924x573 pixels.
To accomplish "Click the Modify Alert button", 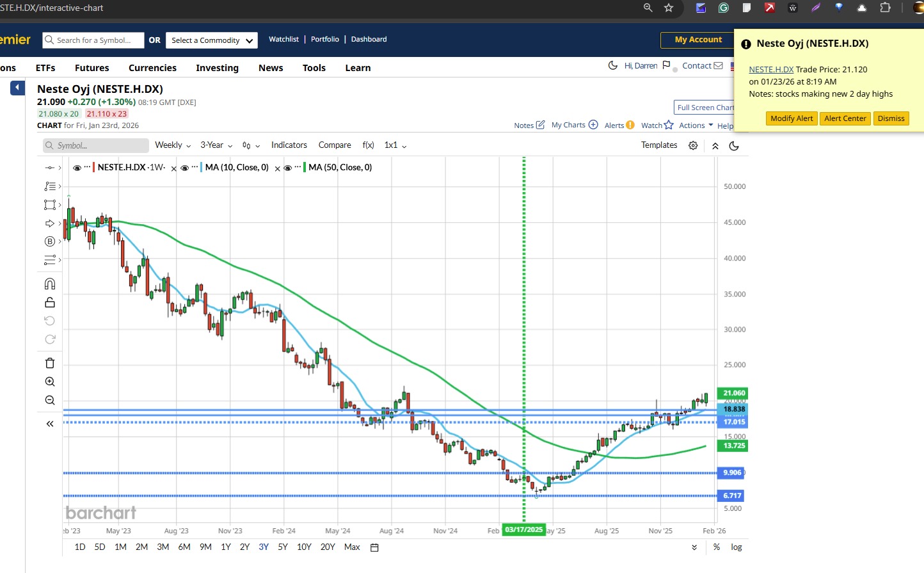I will click(792, 118).
